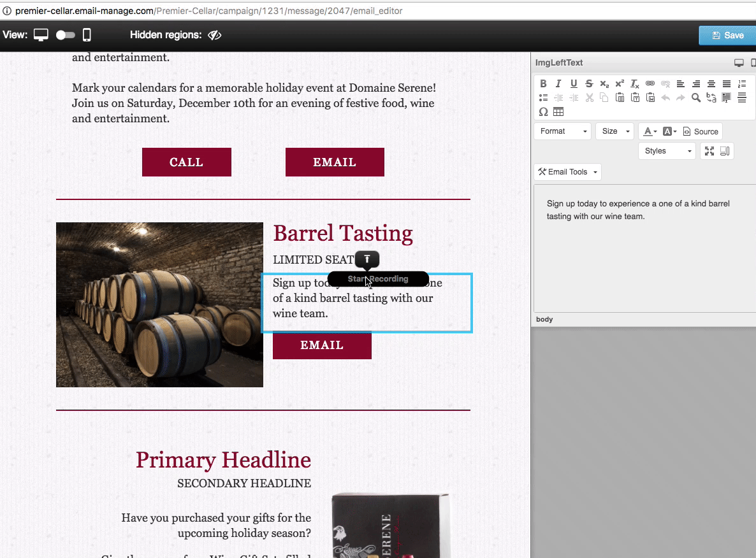Toggle desktop/mobile view switch
756x558 pixels.
[x=66, y=34]
